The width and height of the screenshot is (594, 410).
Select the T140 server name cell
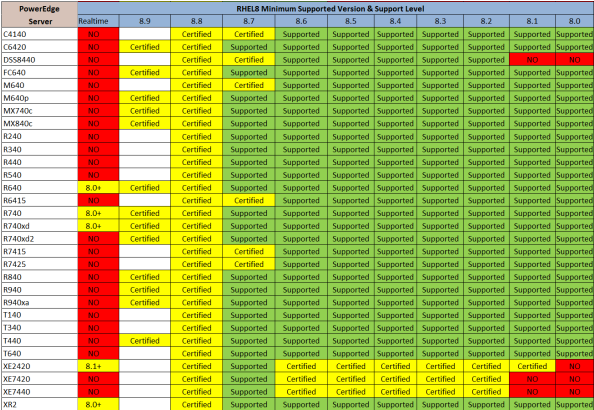tap(39, 315)
